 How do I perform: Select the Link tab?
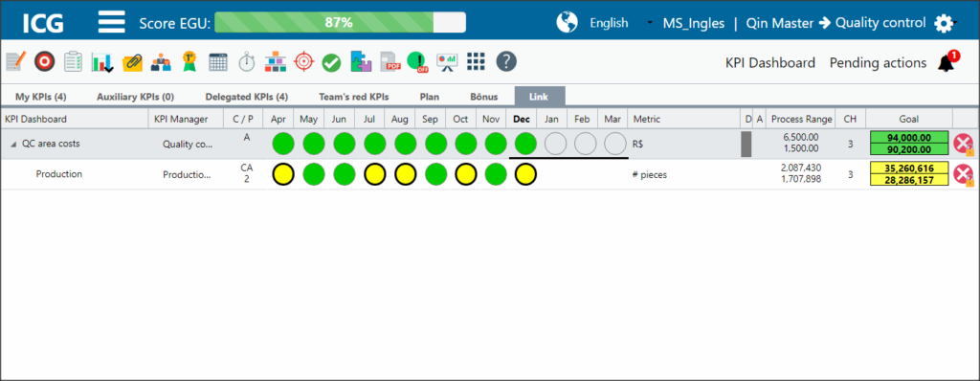[x=540, y=97]
